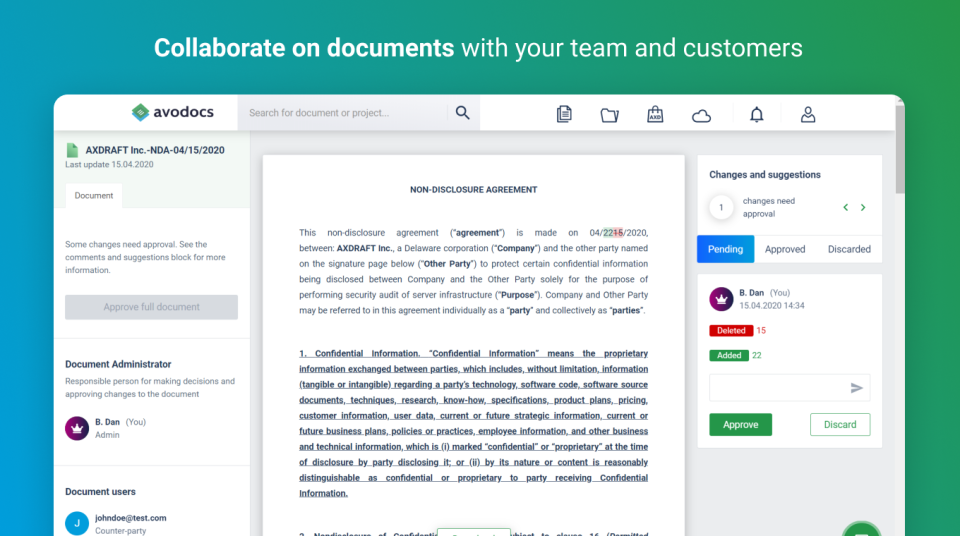960x536 pixels.
Task: Click the changes count circle showing 1
Action: 721,208
